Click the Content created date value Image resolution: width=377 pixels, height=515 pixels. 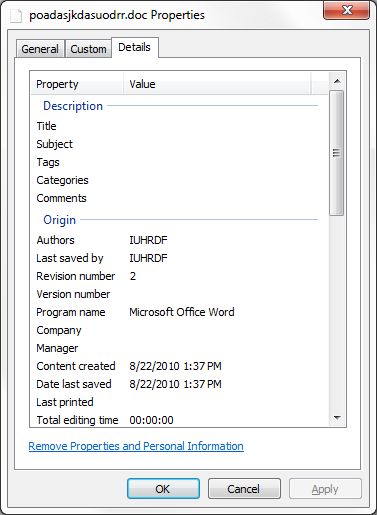click(x=175, y=366)
